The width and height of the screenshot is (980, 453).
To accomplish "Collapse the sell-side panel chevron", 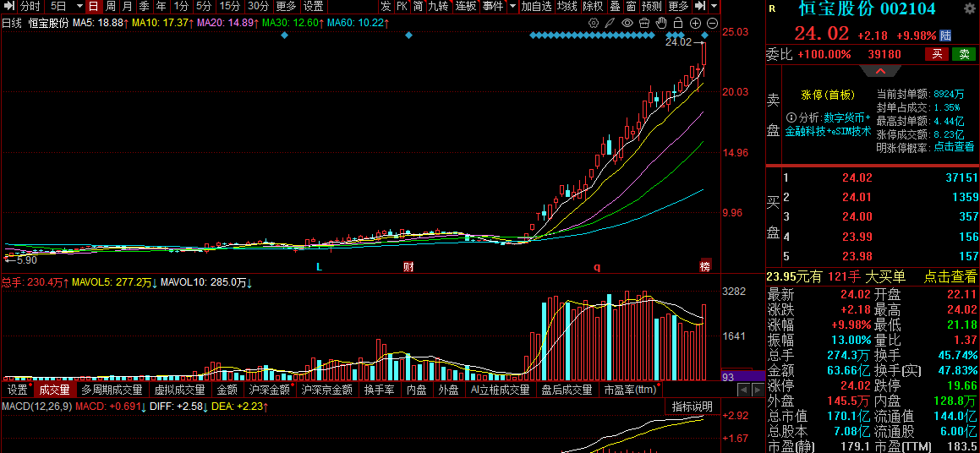I will pos(880,71).
